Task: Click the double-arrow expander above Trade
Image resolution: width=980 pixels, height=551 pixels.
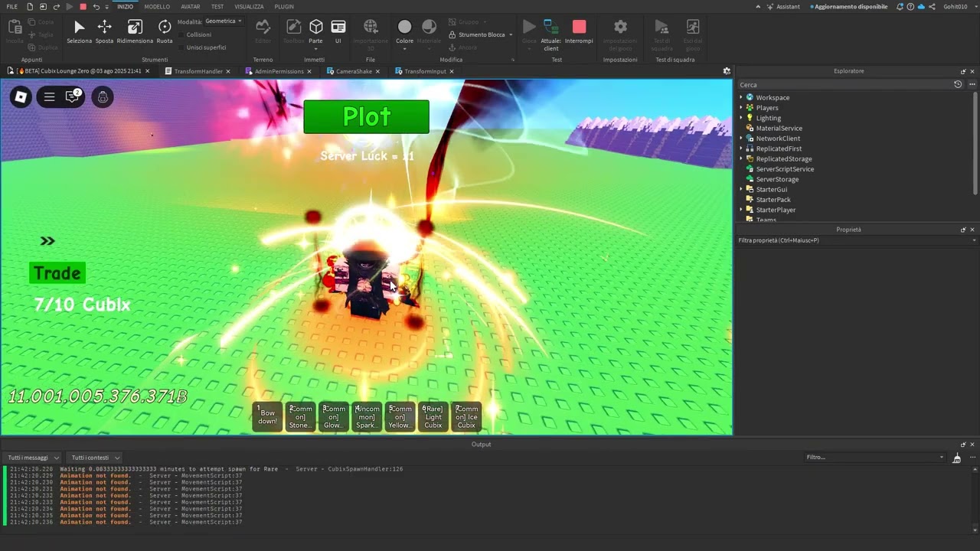Action: (x=47, y=241)
